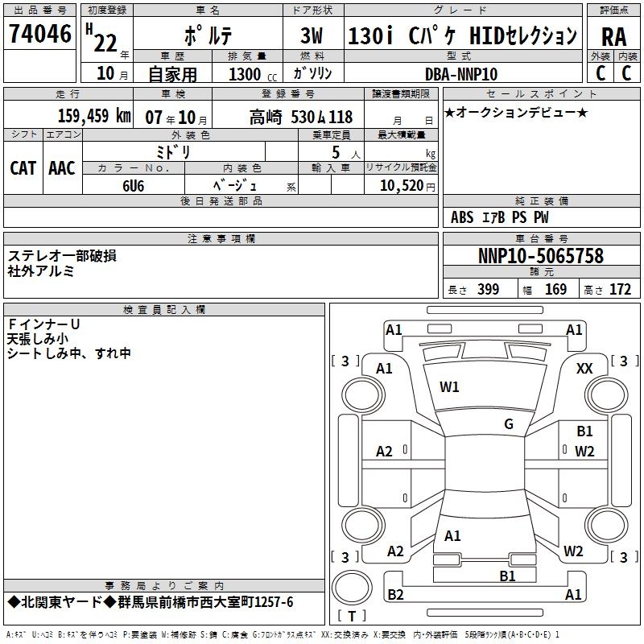Click chassis number NNP10-5065758
644x644 pixels.
click(541, 256)
